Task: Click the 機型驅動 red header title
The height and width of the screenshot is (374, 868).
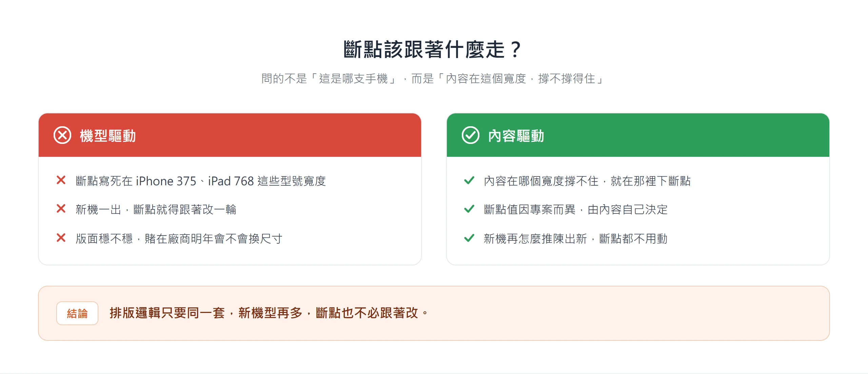Action: tap(108, 136)
